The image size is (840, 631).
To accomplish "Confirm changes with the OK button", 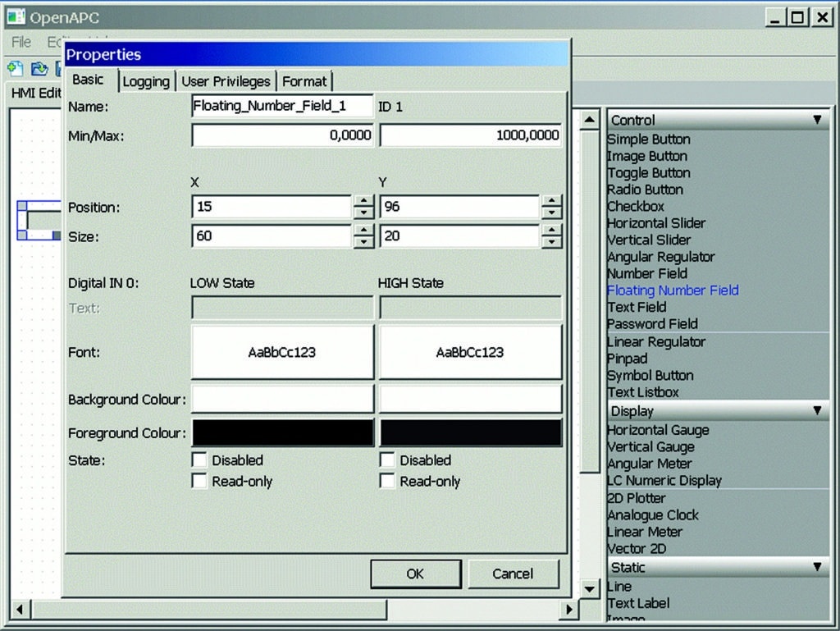I will click(415, 574).
